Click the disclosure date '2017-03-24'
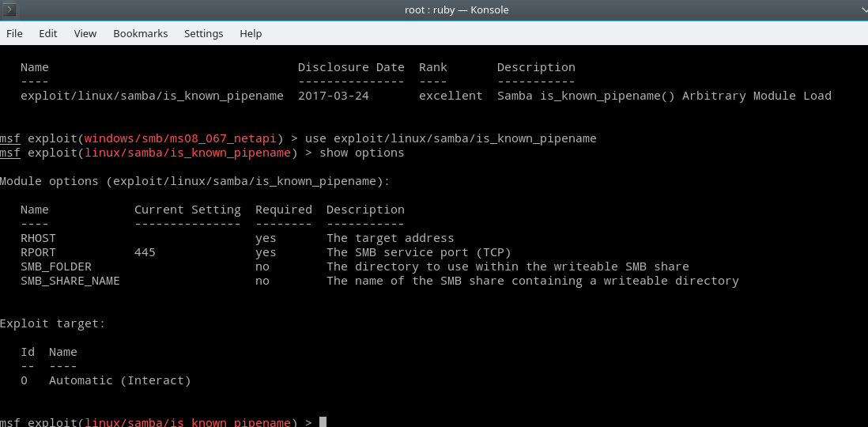Image resolution: width=868 pixels, height=427 pixels. coord(334,96)
